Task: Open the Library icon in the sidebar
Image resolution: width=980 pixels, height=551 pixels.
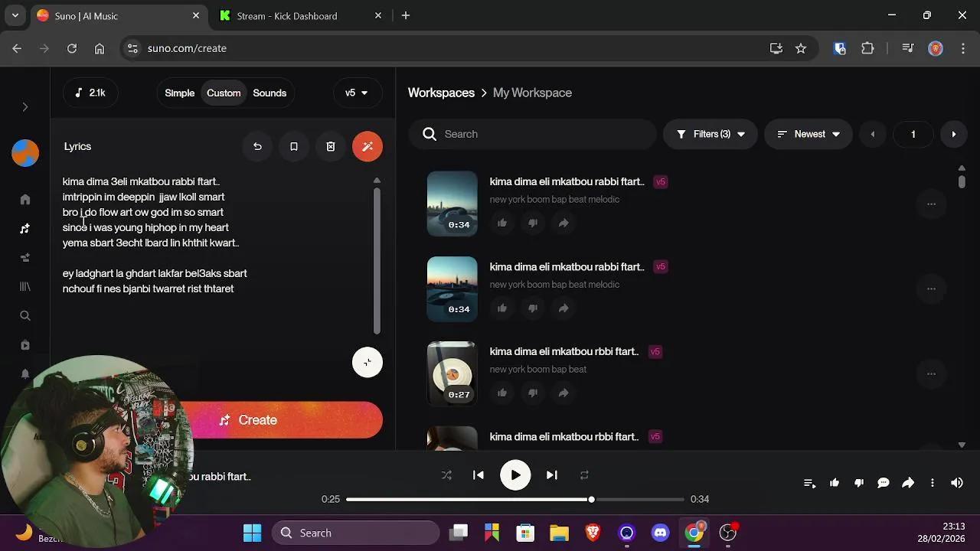Action: pyautogui.click(x=25, y=286)
